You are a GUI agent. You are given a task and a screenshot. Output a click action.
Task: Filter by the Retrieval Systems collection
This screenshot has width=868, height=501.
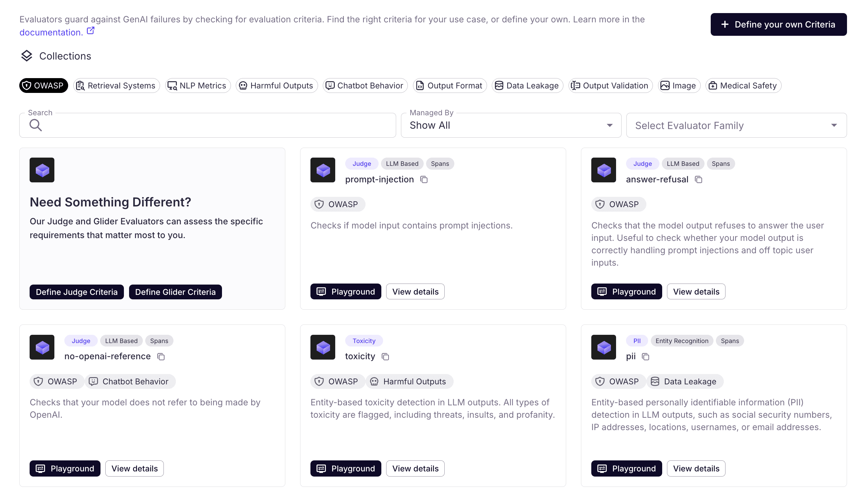tap(116, 86)
